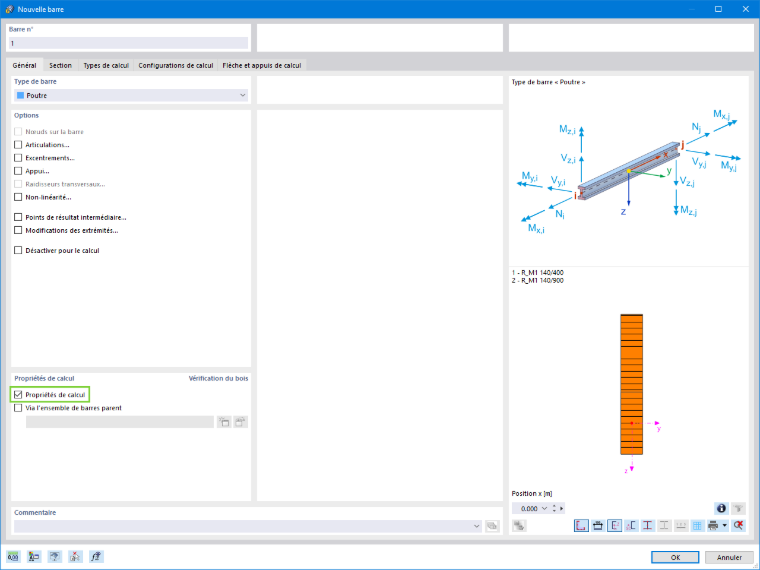Click the channel section with dimension values icon

pos(631,525)
